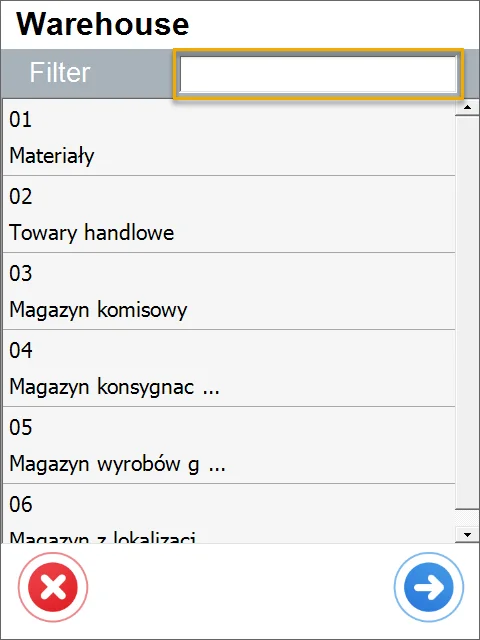480x640 pixels.
Task: Click the blue next arrow icon
Action: [x=429, y=587]
